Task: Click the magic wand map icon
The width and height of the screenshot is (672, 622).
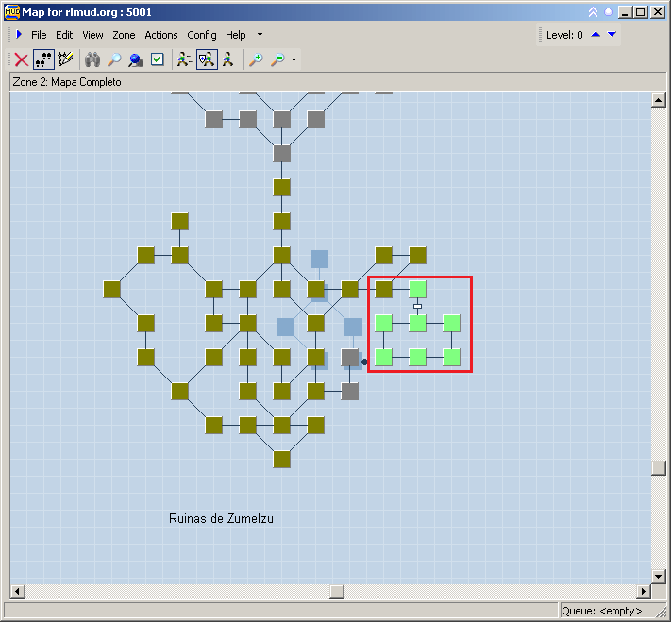Action: pos(65,59)
